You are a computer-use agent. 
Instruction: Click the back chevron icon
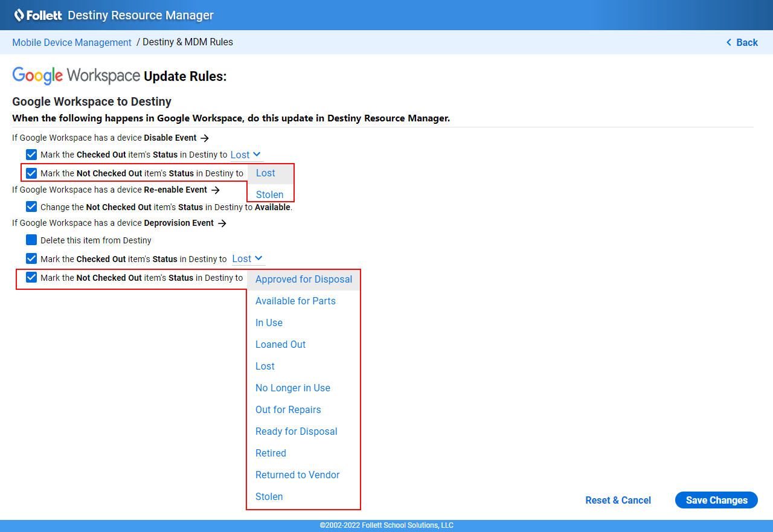click(x=729, y=42)
